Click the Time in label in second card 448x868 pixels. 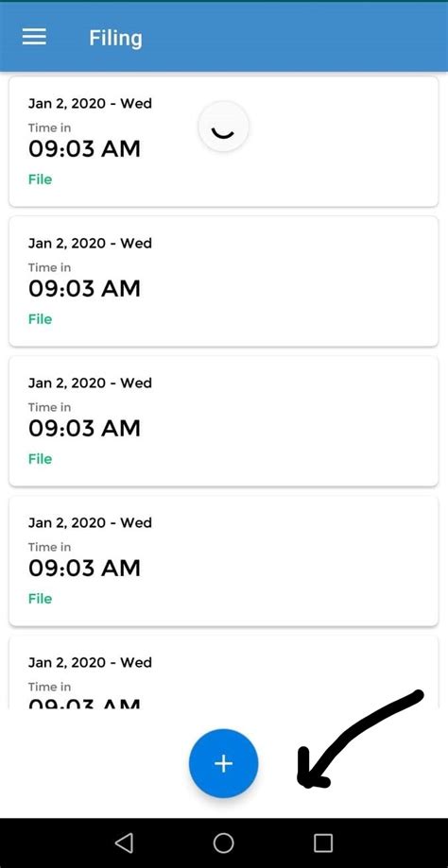[x=49, y=267]
